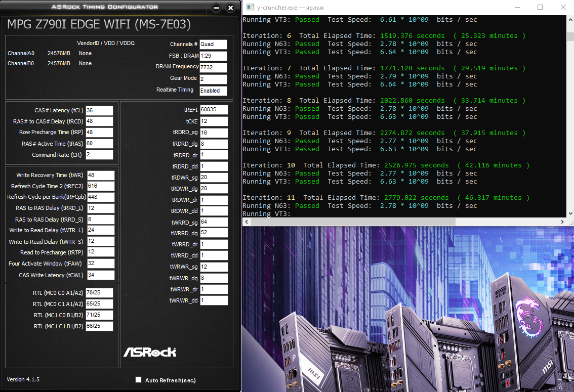Viewport: 574px width, 392px height.
Task: Click the ChannelA0 label
Action: point(21,54)
